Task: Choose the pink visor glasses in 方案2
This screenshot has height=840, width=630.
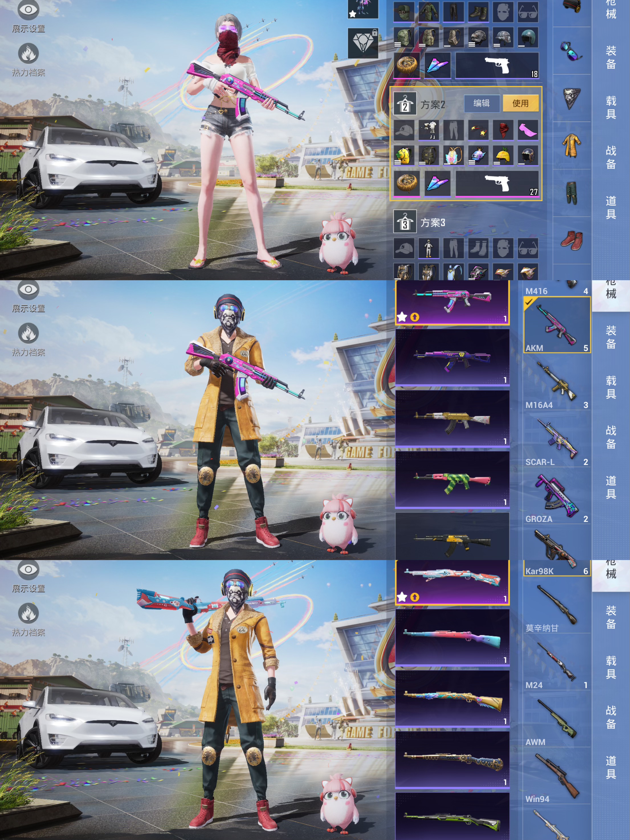Action: pos(528,130)
